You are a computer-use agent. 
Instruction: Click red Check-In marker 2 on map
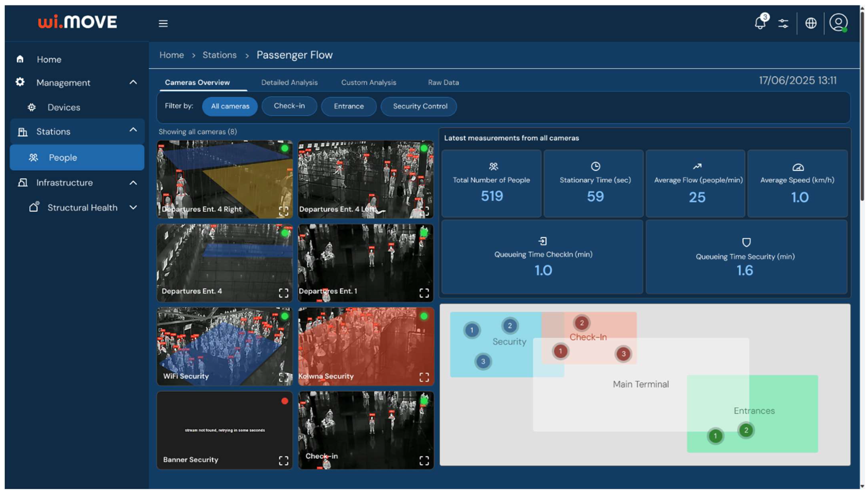pyautogui.click(x=582, y=323)
